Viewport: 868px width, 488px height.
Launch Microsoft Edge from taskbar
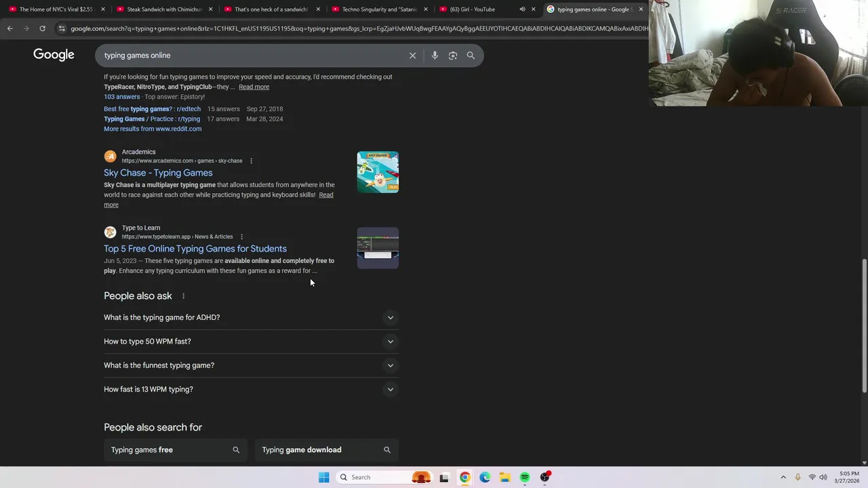pyautogui.click(x=485, y=477)
